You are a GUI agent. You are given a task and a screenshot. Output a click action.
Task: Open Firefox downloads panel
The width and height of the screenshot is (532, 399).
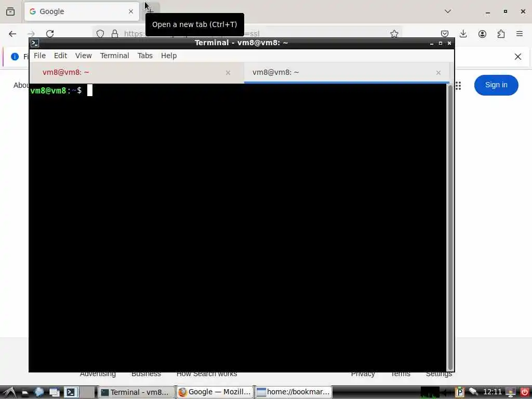click(463, 34)
